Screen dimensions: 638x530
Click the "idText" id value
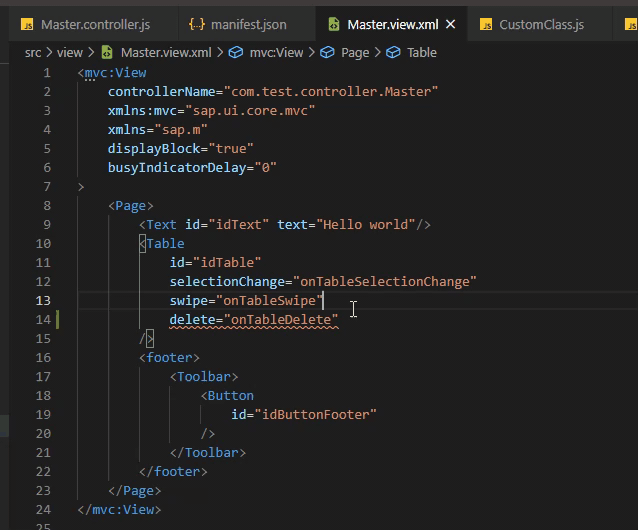pyautogui.click(x=238, y=225)
